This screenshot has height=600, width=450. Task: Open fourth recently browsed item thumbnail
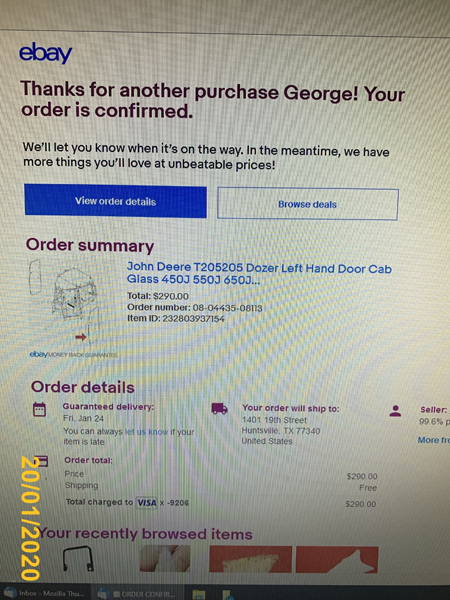pos(337,560)
